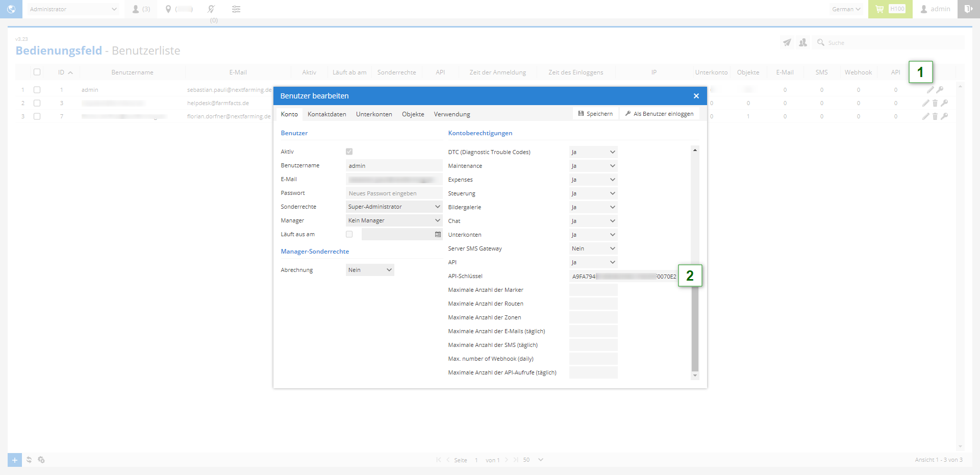The width and height of the screenshot is (980, 475).
Task: Click the Speichern button
Action: click(595, 114)
